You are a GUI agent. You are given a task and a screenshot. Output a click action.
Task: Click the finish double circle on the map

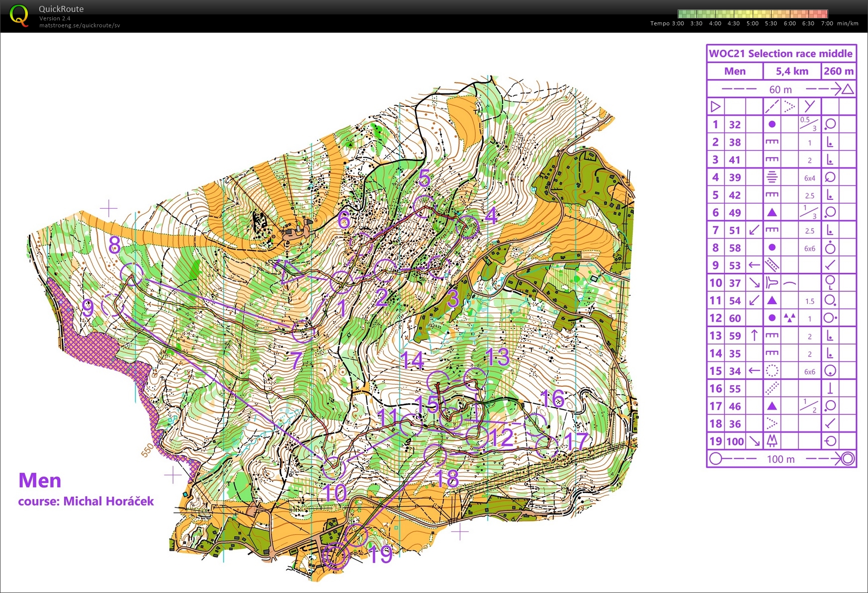336,556
